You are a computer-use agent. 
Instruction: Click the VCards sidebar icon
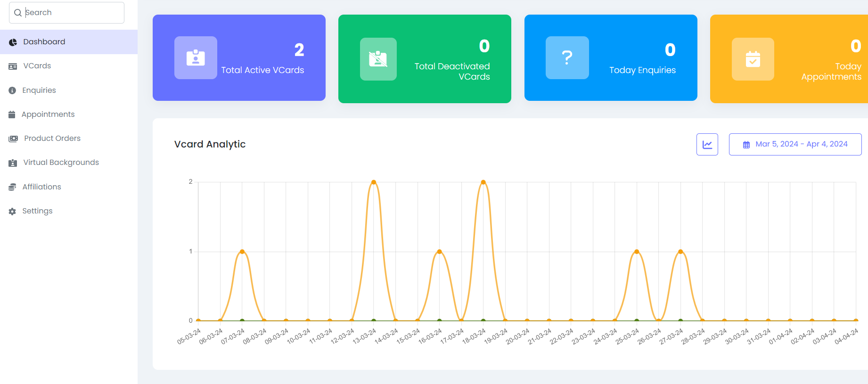(x=13, y=66)
